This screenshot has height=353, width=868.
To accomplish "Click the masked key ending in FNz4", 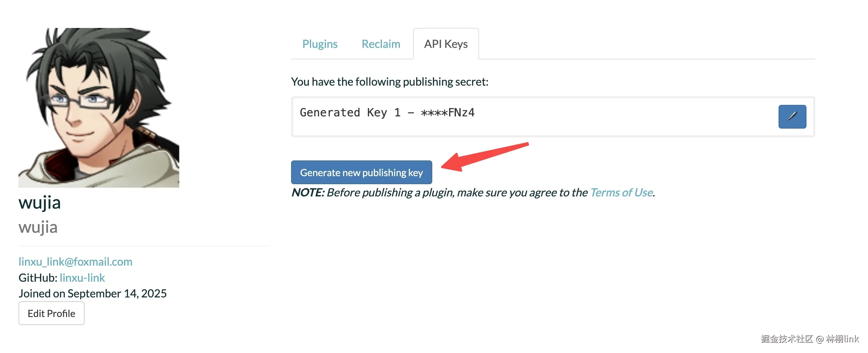I will tap(448, 113).
